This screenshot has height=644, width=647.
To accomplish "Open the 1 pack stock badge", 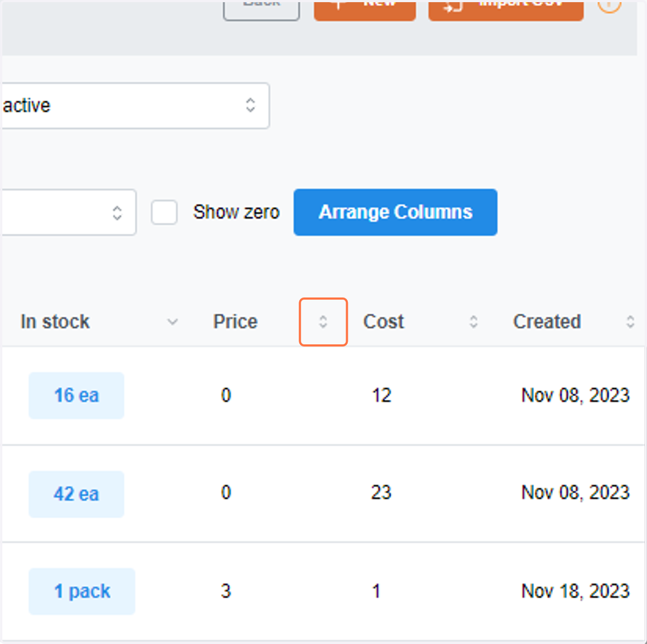I will (82, 591).
